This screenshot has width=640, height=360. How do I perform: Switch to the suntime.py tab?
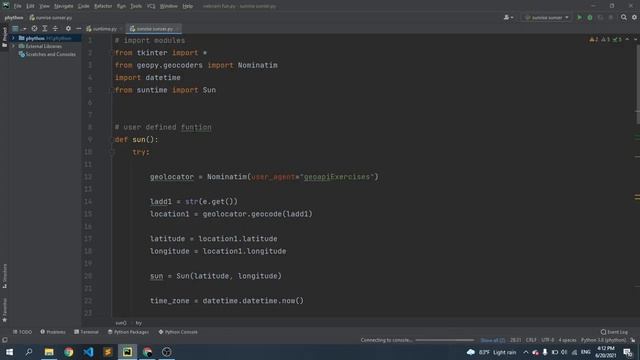point(102,29)
